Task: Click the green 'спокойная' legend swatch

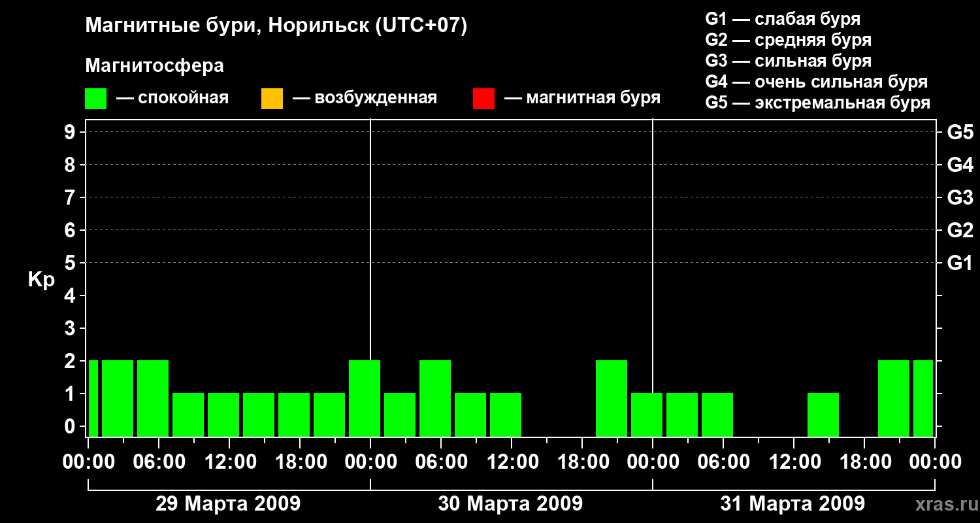Action: [96, 99]
